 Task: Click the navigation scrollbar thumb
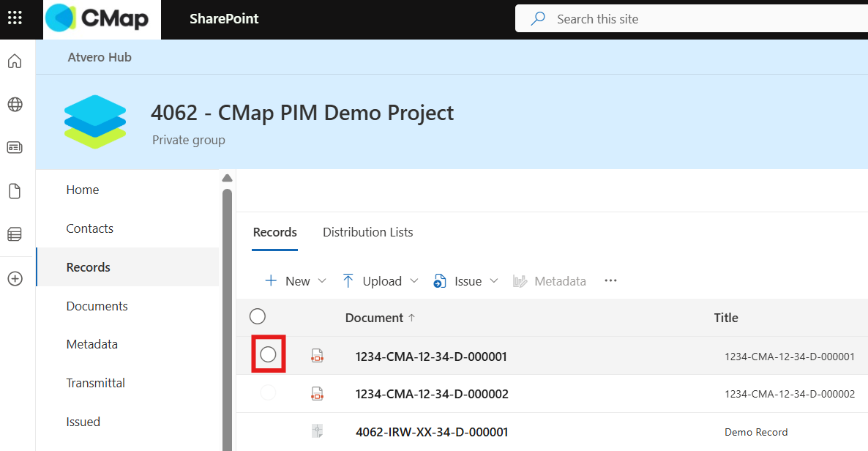point(227,320)
